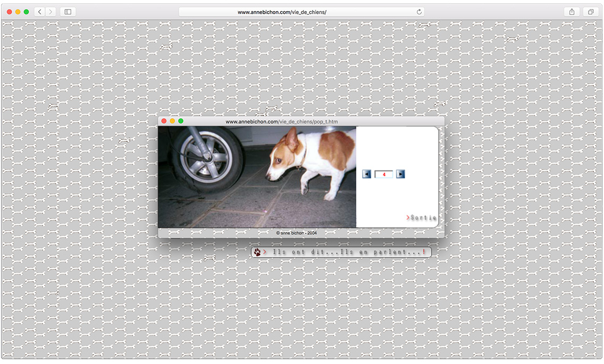Click the Sortie exit link
Screen dimensions: 604x364
[422, 218]
